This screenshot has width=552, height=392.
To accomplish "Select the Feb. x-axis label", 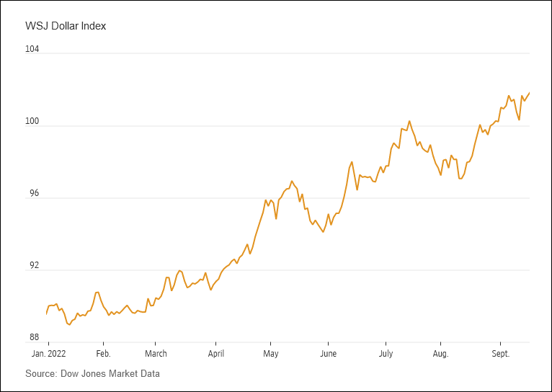I will point(103,354).
